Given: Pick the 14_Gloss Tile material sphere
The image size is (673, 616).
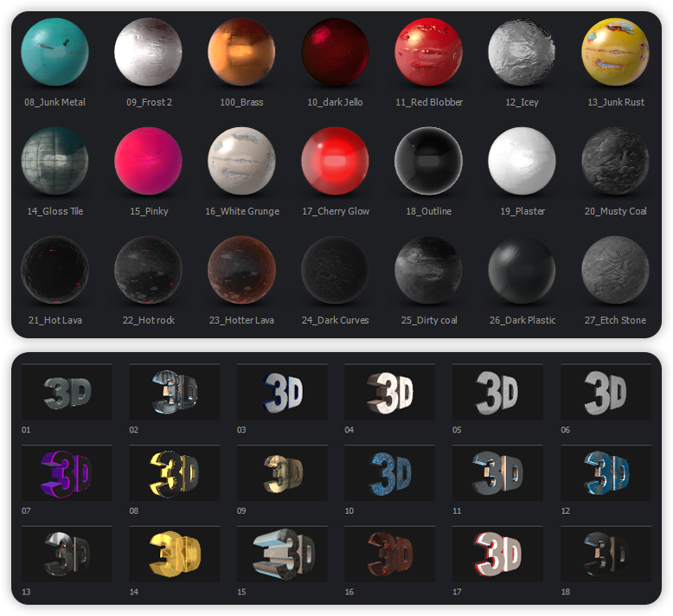Looking at the screenshot, I should click(55, 161).
